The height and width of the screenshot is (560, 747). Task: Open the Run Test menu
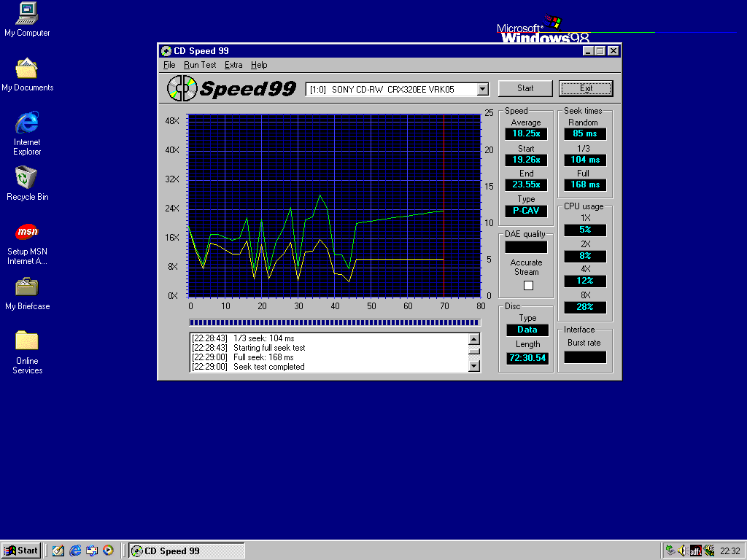[x=200, y=65]
